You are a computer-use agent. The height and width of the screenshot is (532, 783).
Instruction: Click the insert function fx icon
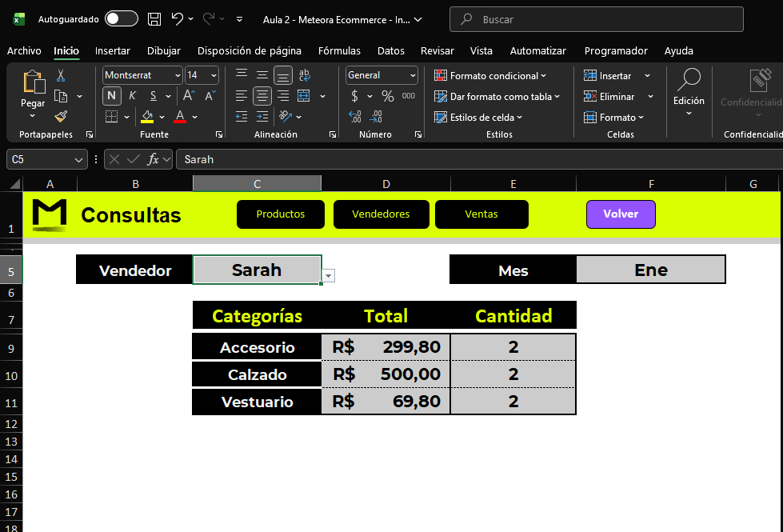pos(154,159)
